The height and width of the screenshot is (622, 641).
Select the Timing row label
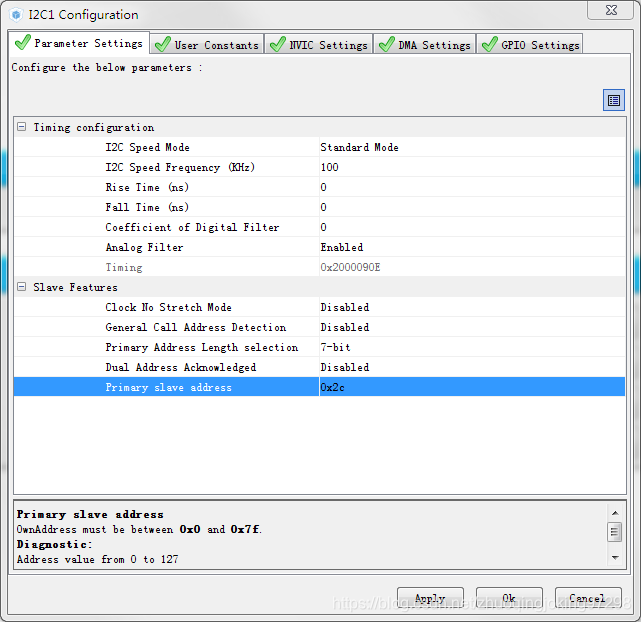(x=124, y=267)
